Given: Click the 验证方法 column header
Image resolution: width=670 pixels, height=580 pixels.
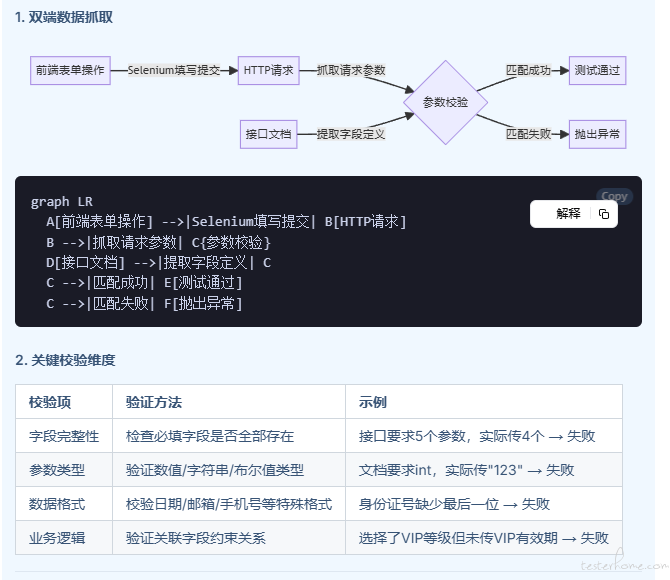Looking at the screenshot, I should click(x=229, y=402).
